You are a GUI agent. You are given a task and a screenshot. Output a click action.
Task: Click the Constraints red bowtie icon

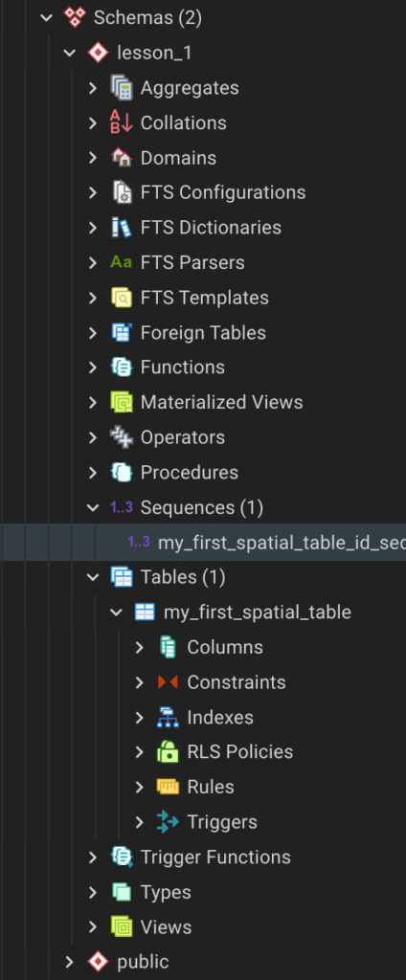168,681
